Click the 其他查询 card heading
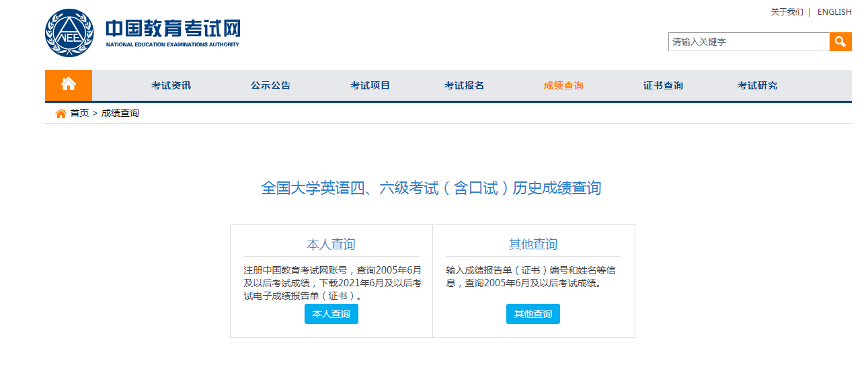The image size is (868, 377). (533, 244)
